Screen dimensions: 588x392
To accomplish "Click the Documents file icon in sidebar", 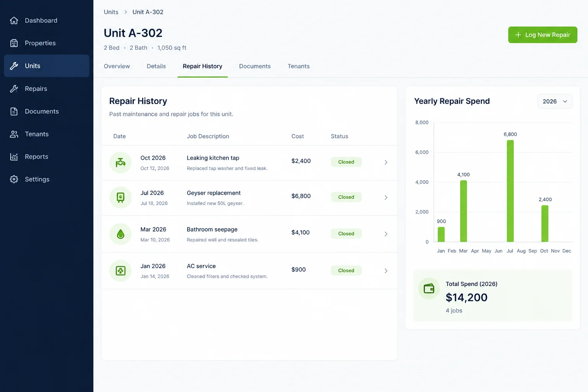I will click(x=14, y=111).
